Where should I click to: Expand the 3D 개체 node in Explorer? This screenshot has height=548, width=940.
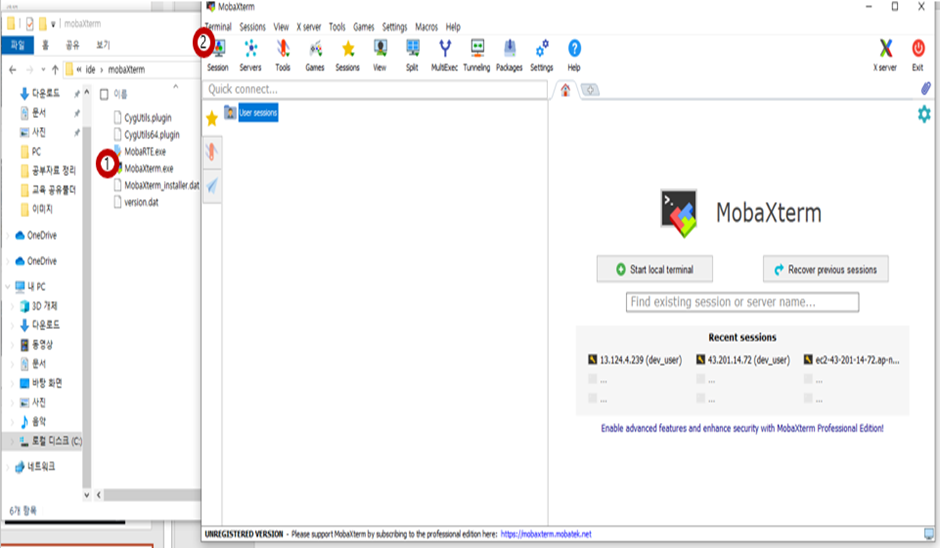click(12, 306)
